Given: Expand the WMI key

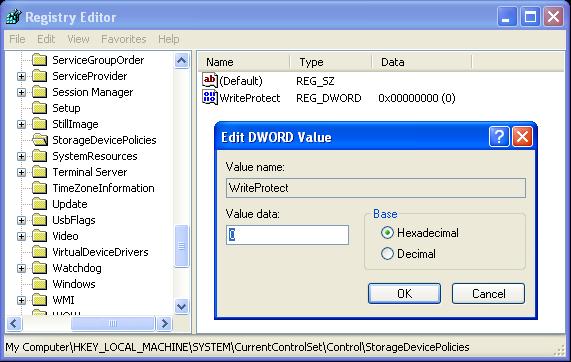Looking at the screenshot, I should coord(21,300).
